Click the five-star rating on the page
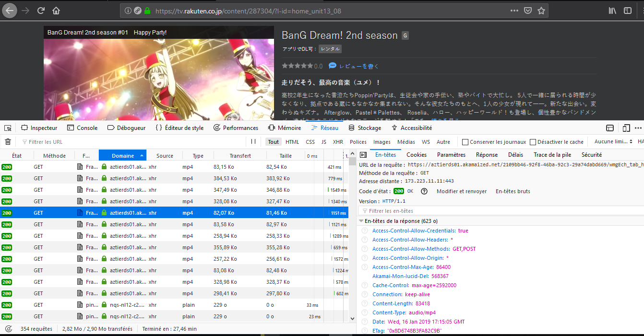The image size is (644, 336). point(297,66)
